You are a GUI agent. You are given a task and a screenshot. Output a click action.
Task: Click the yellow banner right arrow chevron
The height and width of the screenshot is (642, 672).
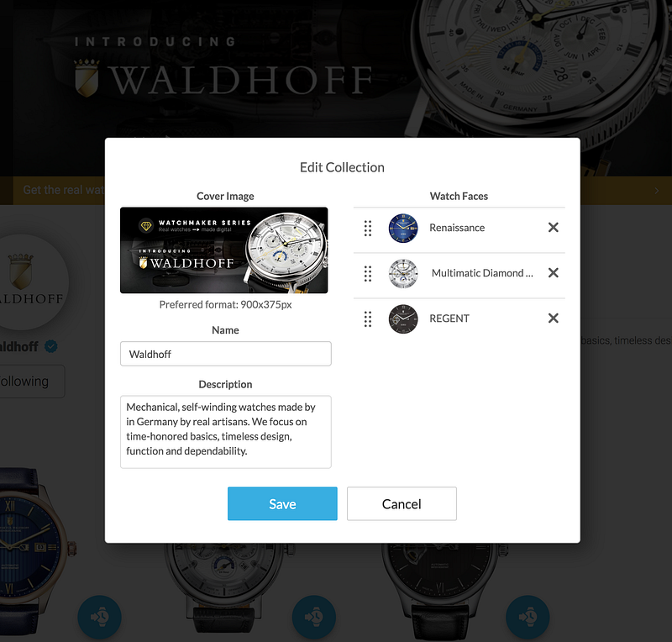(x=657, y=191)
